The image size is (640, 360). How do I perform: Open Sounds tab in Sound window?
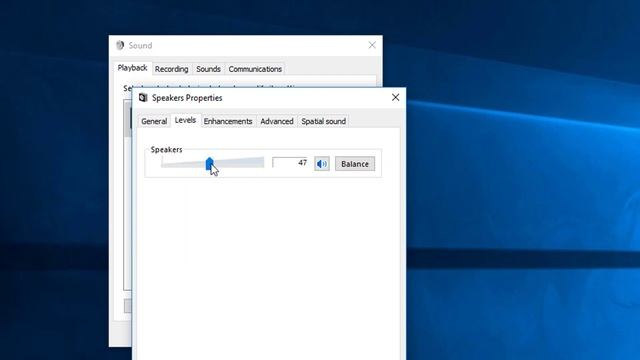(208, 69)
